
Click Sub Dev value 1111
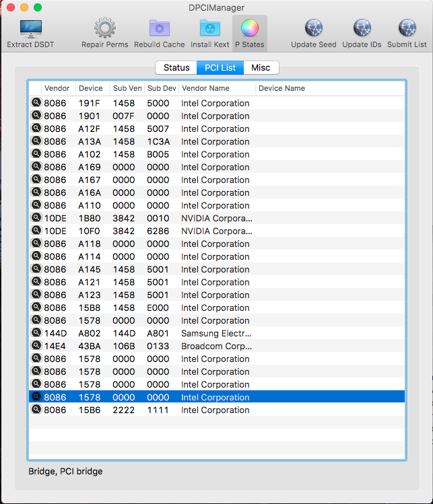click(158, 410)
